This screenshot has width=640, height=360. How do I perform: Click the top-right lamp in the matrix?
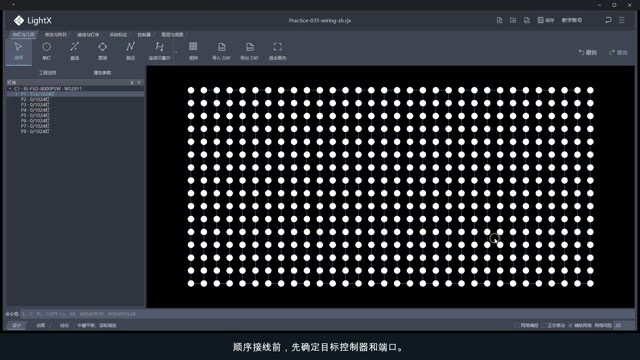tap(590, 90)
